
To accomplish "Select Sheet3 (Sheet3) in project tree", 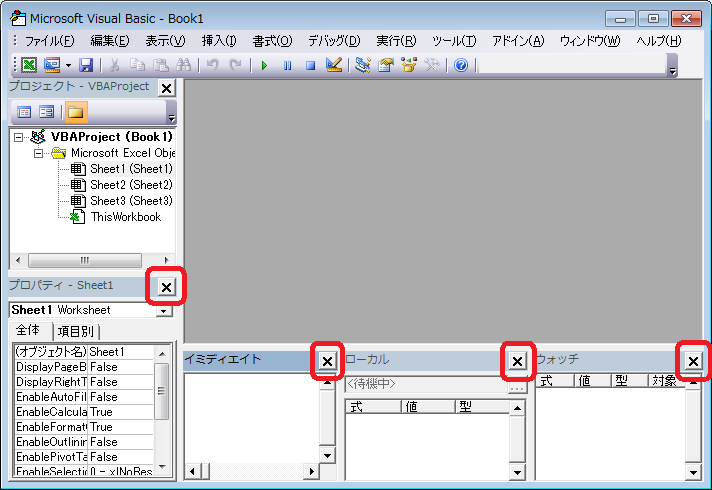I will (x=131, y=201).
